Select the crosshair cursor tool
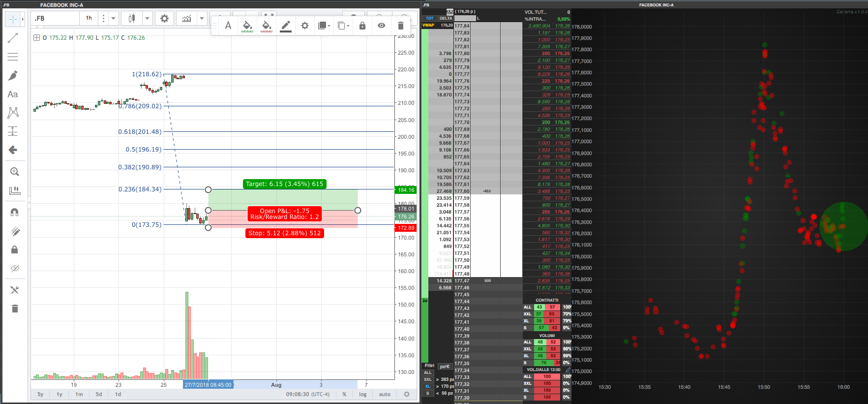Screen dimensions: 868x404 (x=13, y=19)
